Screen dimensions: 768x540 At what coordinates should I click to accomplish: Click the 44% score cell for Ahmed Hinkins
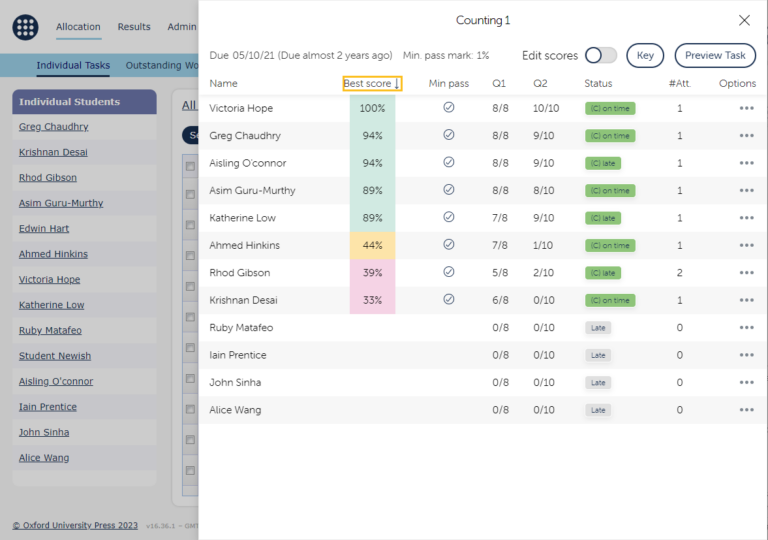click(x=372, y=245)
